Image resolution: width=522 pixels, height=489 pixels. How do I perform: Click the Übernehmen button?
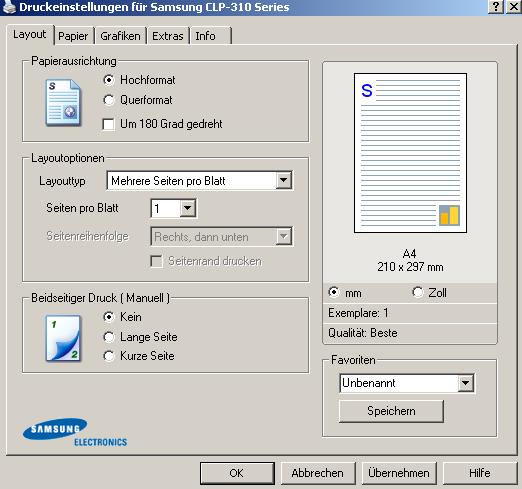(x=399, y=473)
